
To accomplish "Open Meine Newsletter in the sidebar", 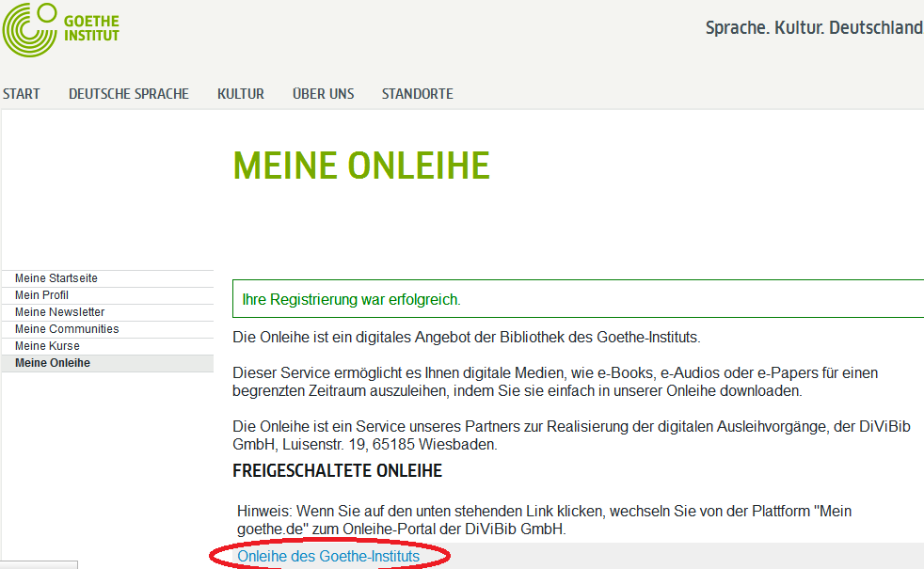I will (x=108, y=312).
